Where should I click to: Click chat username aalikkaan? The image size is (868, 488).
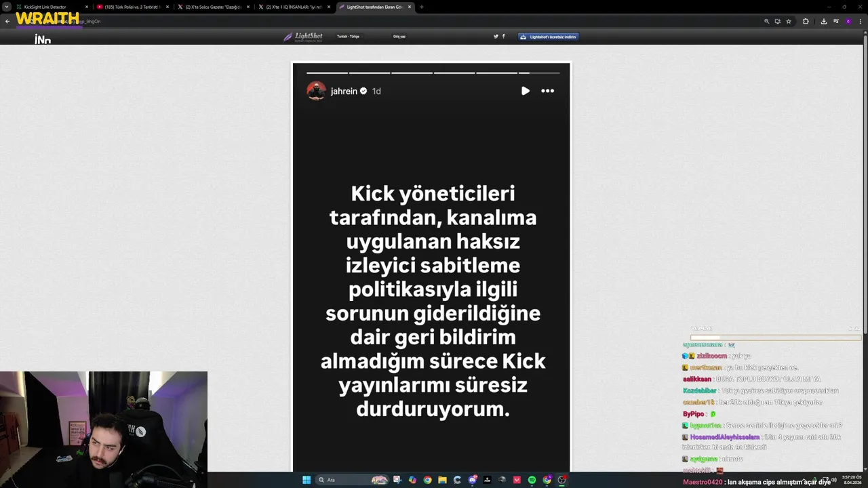click(697, 379)
